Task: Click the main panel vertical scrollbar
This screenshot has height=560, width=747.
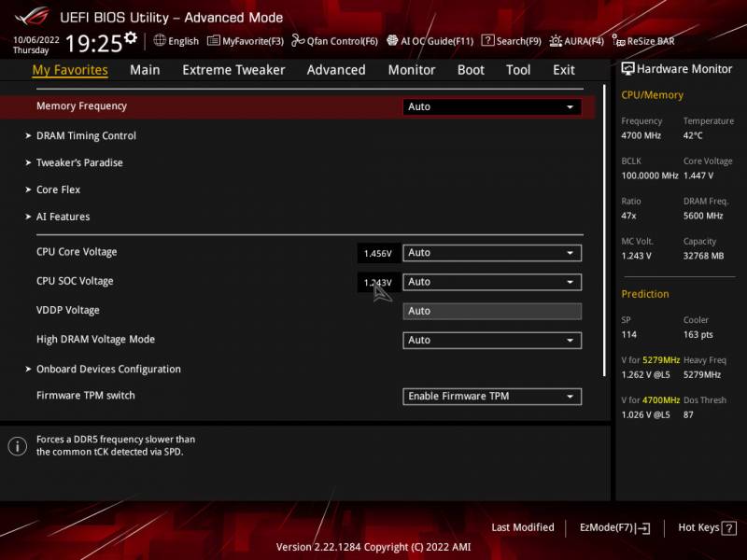Action: point(604,231)
